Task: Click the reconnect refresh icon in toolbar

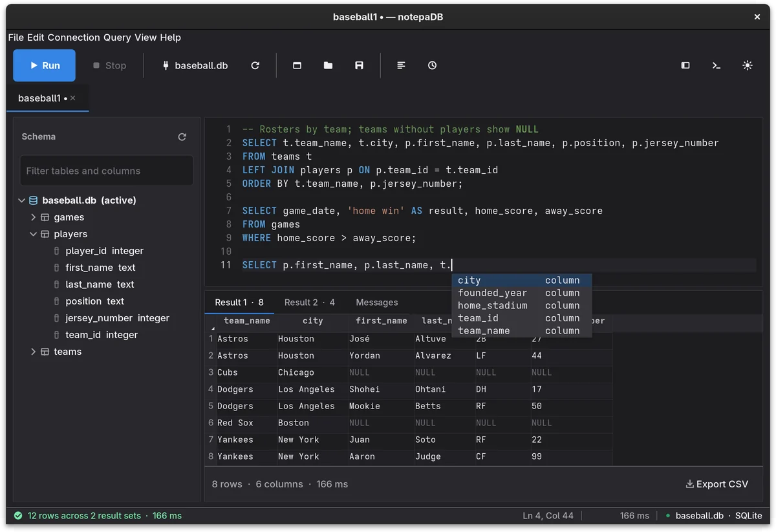Action: point(255,65)
